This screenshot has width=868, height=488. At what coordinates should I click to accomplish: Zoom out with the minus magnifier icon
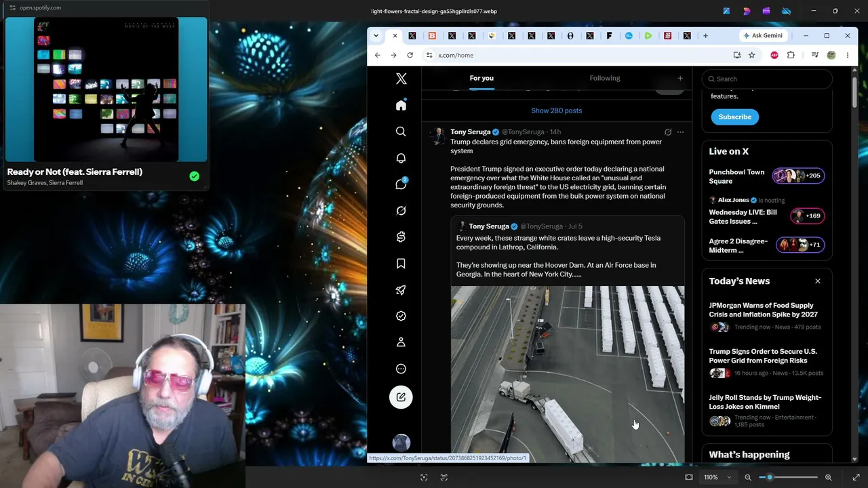(x=748, y=477)
